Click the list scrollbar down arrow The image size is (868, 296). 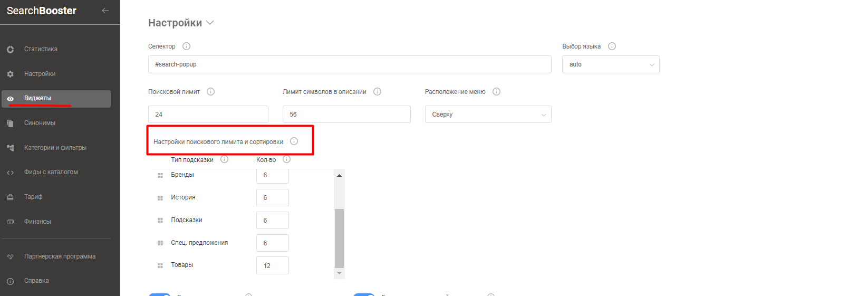[x=340, y=273]
